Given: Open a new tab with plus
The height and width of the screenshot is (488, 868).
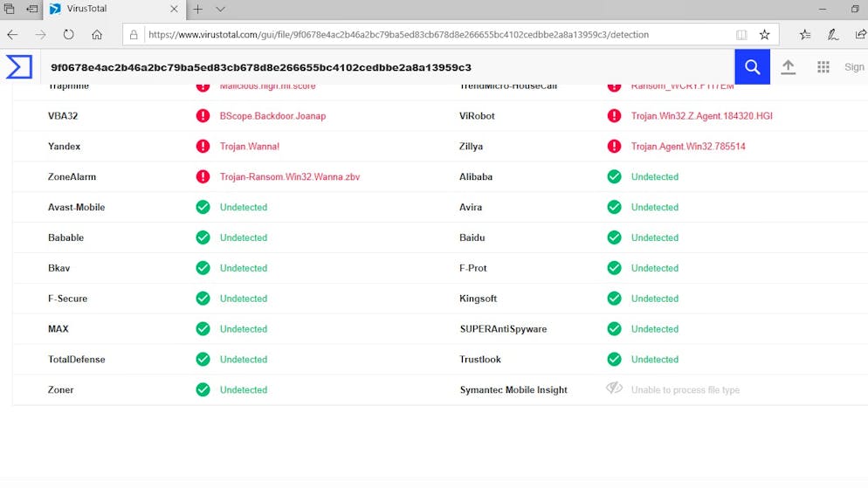Looking at the screenshot, I should 197,9.
